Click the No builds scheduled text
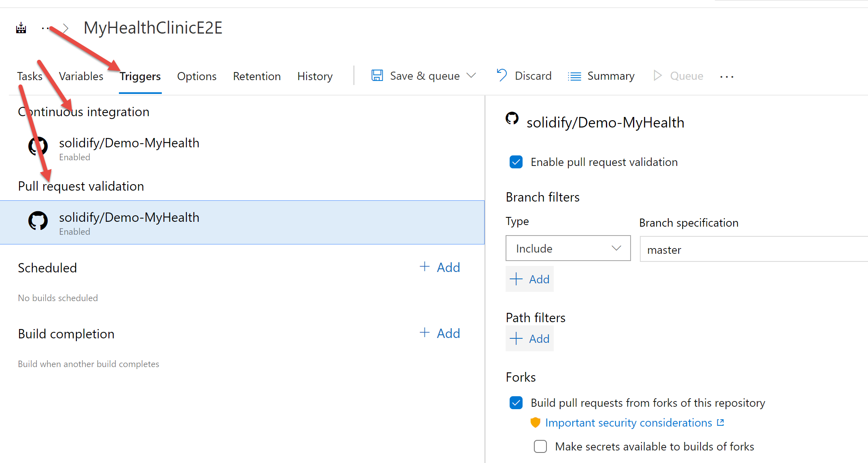Screen dimensions: 868x463 tap(58, 298)
